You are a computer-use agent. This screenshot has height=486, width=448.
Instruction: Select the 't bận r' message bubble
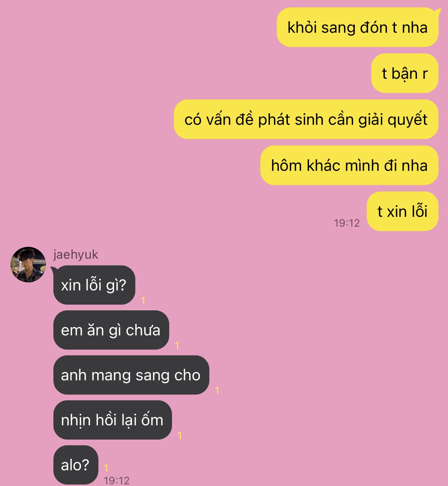coord(405,73)
